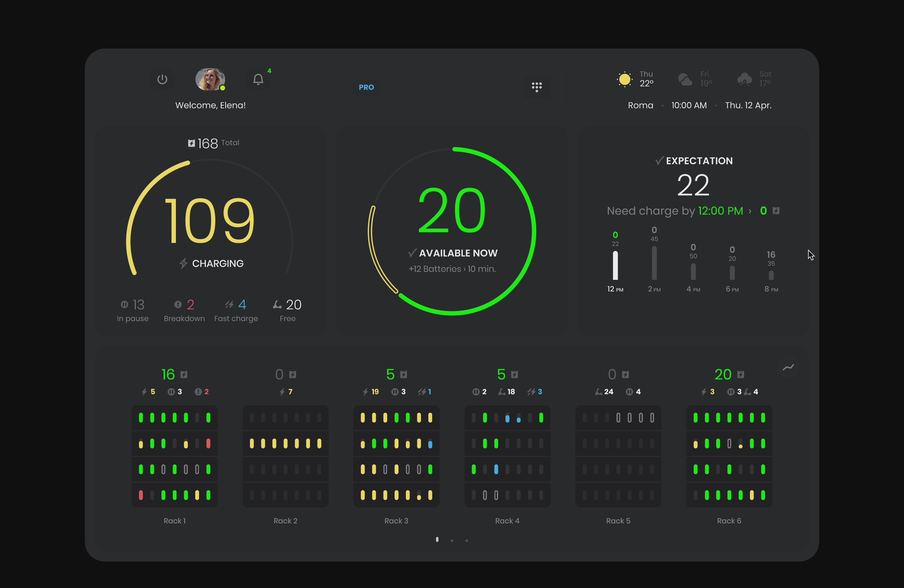
Task: Click the 168 Total battery icon
Action: coord(192,143)
